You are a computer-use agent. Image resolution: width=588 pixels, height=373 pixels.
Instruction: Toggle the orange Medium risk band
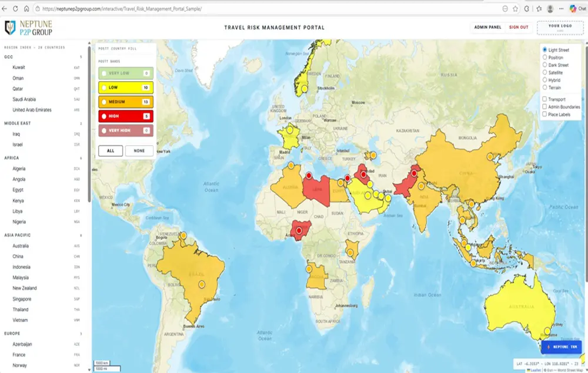click(126, 102)
